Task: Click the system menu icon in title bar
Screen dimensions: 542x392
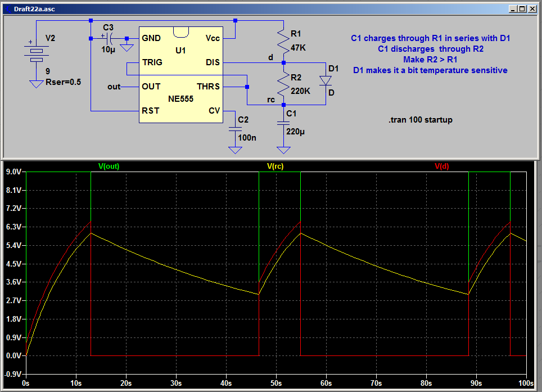Action: (8, 9)
